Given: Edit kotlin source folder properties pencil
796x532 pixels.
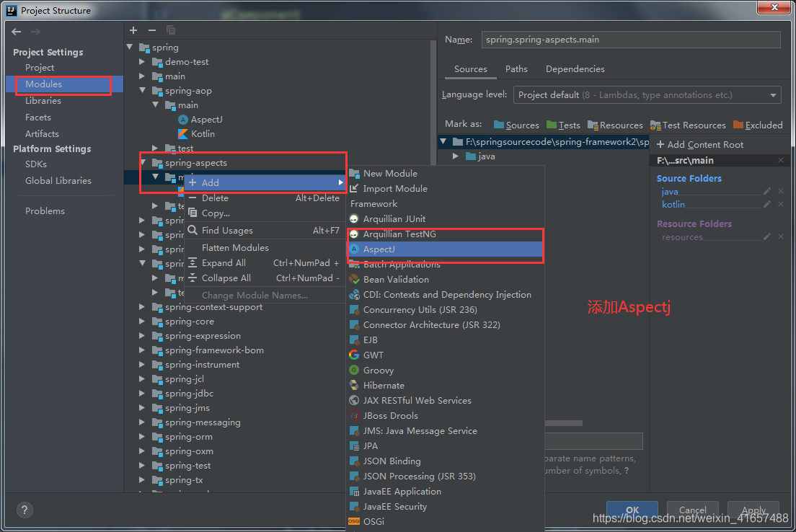Looking at the screenshot, I should [x=767, y=204].
